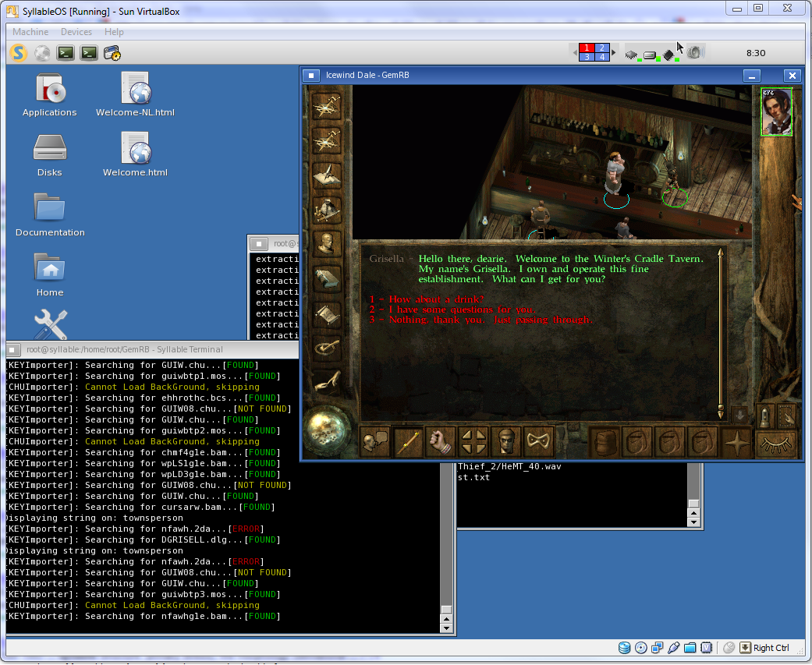The image size is (812, 665).
Task: Open the mage spellbook icon
Action: [327, 278]
